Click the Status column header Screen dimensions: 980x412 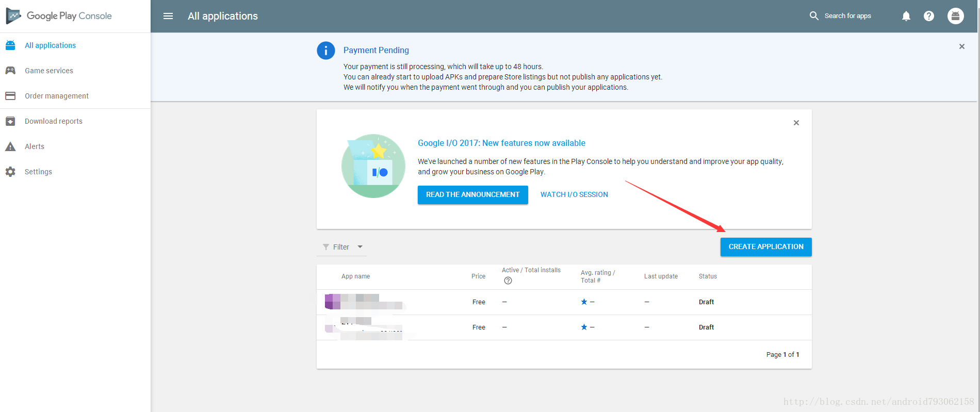pyautogui.click(x=708, y=276)
